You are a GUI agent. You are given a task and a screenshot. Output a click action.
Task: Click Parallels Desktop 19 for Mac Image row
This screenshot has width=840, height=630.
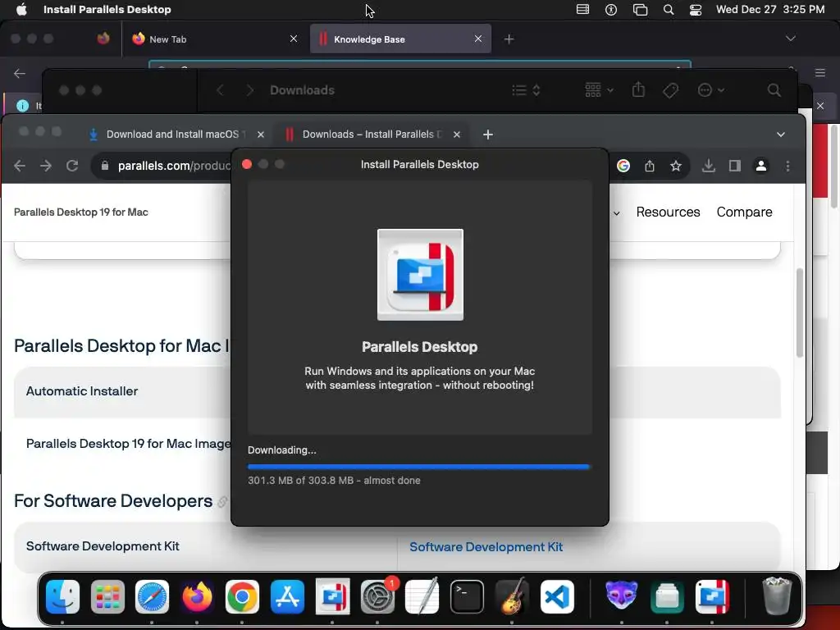(128, 444)
